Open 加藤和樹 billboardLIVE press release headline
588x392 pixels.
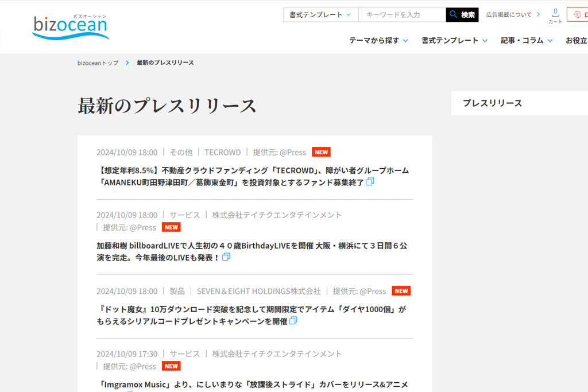(252, 251)
